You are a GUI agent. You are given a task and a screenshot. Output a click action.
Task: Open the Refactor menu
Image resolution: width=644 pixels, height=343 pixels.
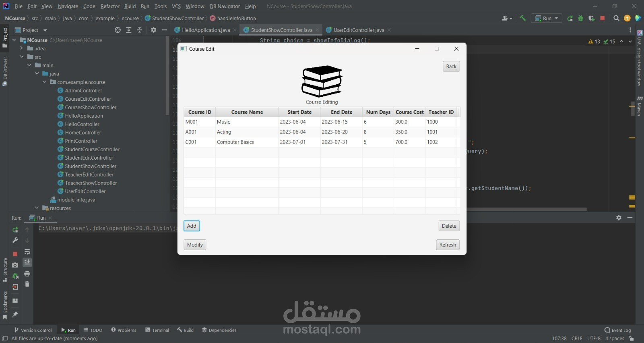(110, 6)
